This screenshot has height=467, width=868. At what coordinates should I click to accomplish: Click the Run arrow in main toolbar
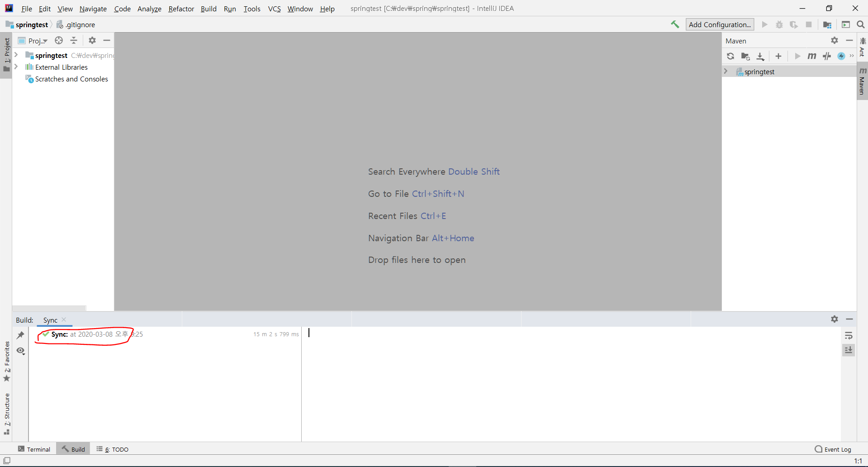coord(765,24)
